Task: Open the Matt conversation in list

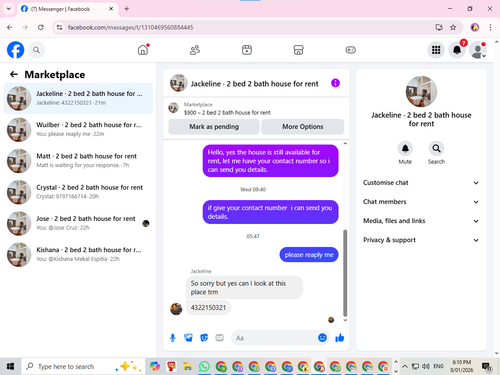Action: pos(78,161)
